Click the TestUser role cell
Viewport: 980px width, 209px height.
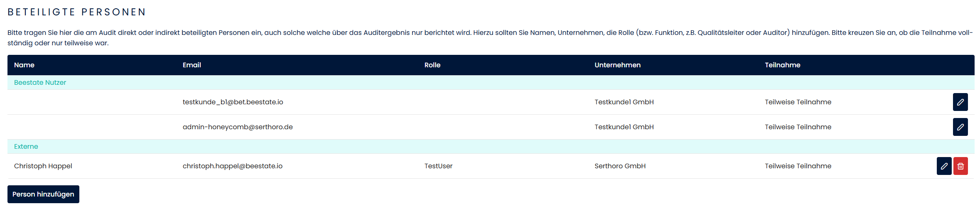(438, 166)
